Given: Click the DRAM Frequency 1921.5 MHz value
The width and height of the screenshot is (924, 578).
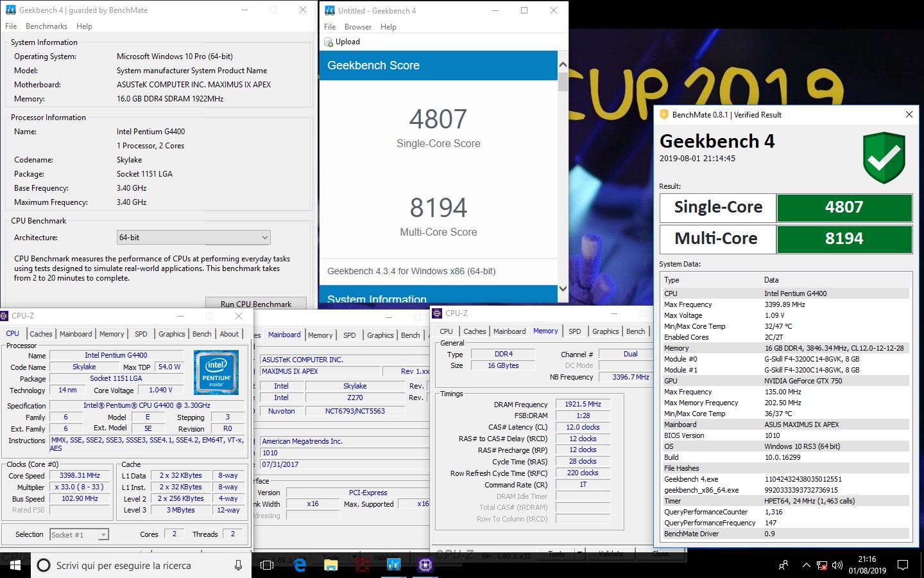Looking at the screenshot, I should 583,405.
